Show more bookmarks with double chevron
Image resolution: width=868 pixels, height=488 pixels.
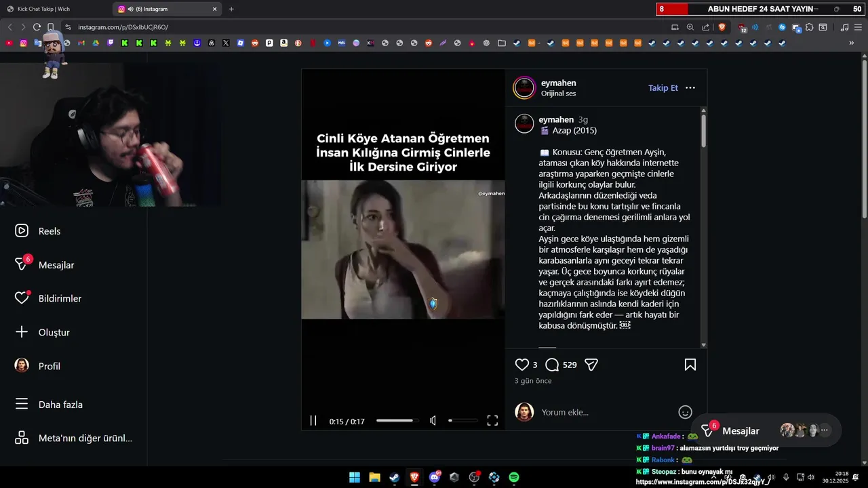pos(852,43)
